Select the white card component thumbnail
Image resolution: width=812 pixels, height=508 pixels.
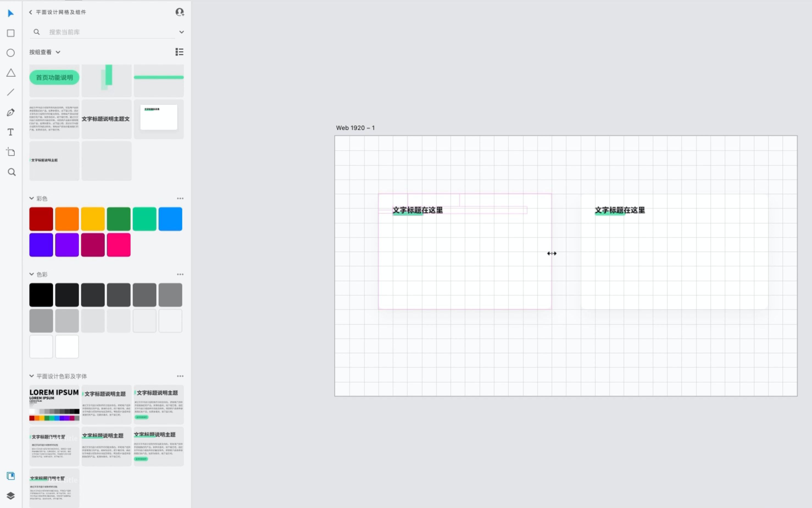159,119
